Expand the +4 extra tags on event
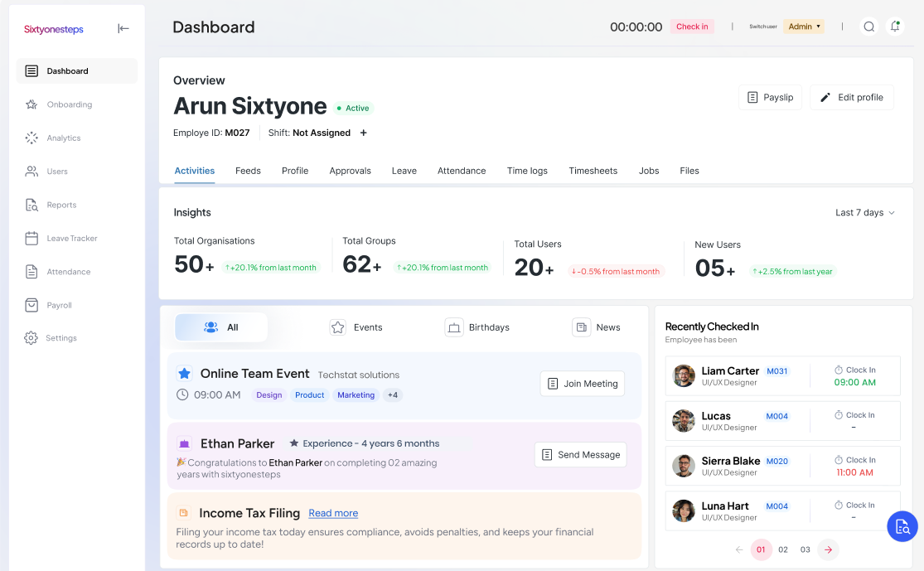 [394, 395]
